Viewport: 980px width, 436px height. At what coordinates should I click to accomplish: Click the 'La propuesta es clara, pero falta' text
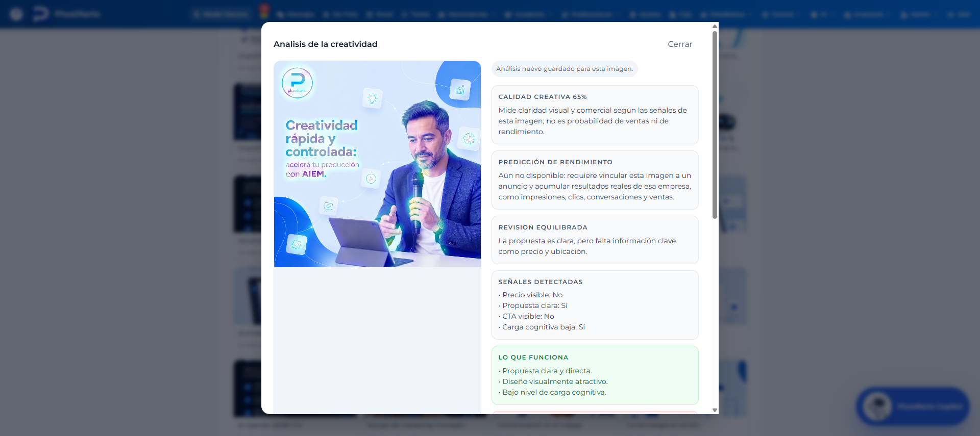[x=587, y=246]
